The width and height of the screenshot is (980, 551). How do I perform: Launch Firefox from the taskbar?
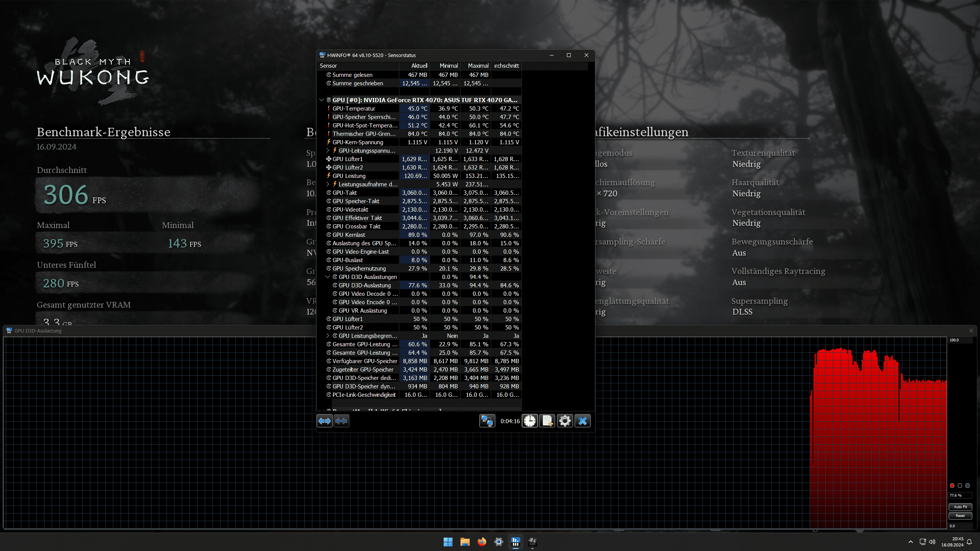(x=482, y=542)
